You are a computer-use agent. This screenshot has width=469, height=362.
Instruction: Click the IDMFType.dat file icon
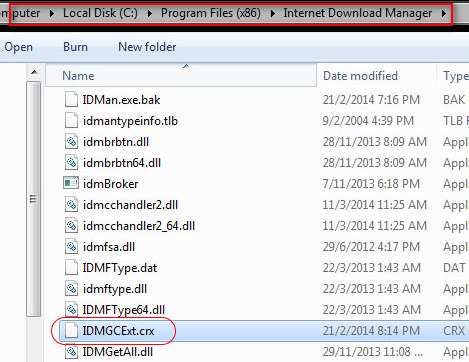[71, 267]
